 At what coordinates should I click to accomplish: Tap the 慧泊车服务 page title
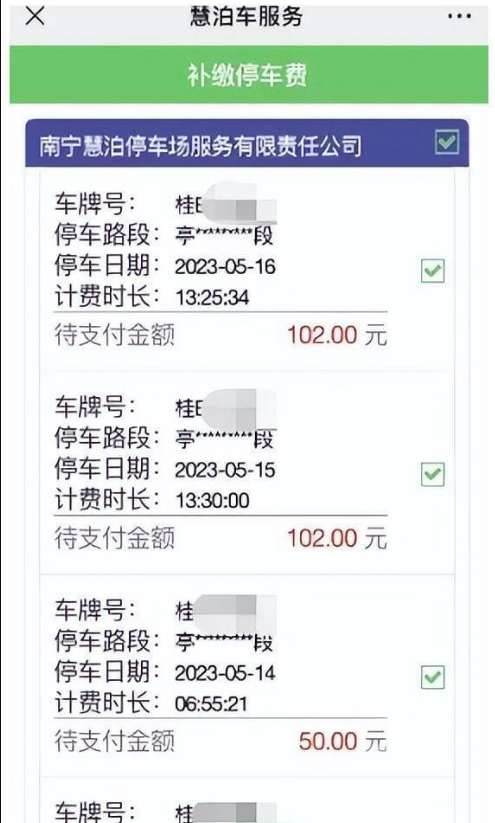[x=246, y=16]
